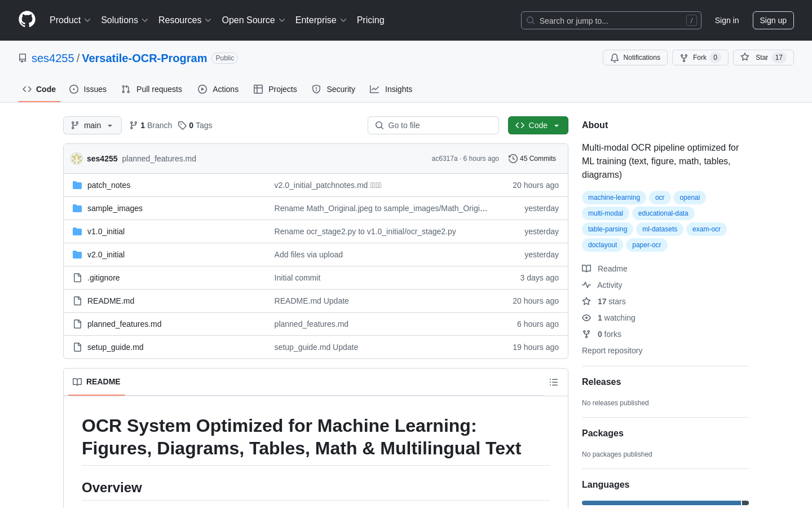This screenshot has width=812, height=508.
Task: Open the README outline list icon
Action: [x=554, y=382]
